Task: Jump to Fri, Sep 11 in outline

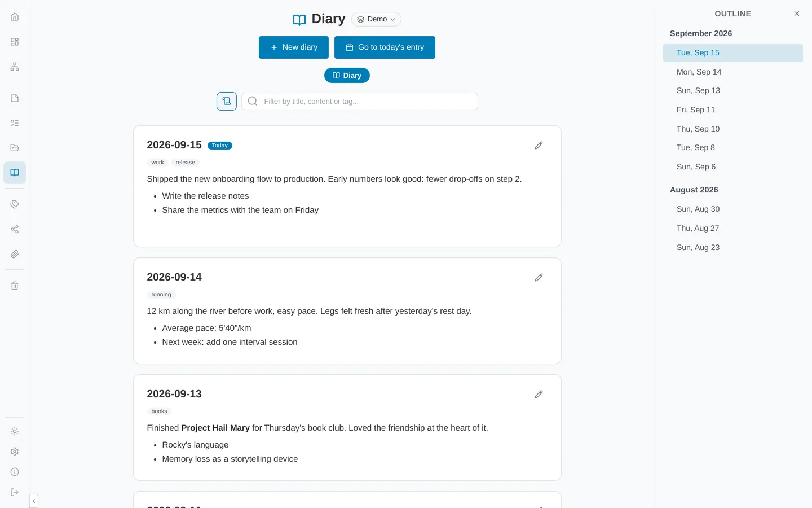Action: click(x=733, y=110)
